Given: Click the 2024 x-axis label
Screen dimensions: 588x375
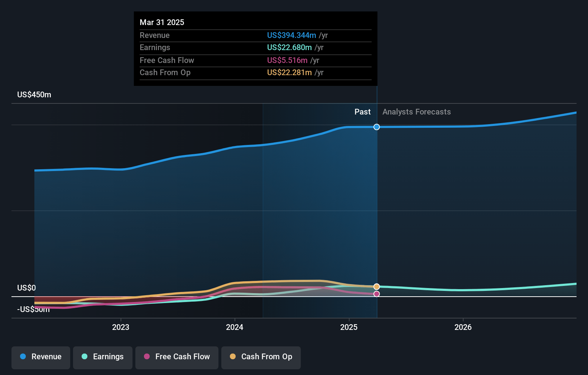Looking at the screenshot, I should (235, 327).
